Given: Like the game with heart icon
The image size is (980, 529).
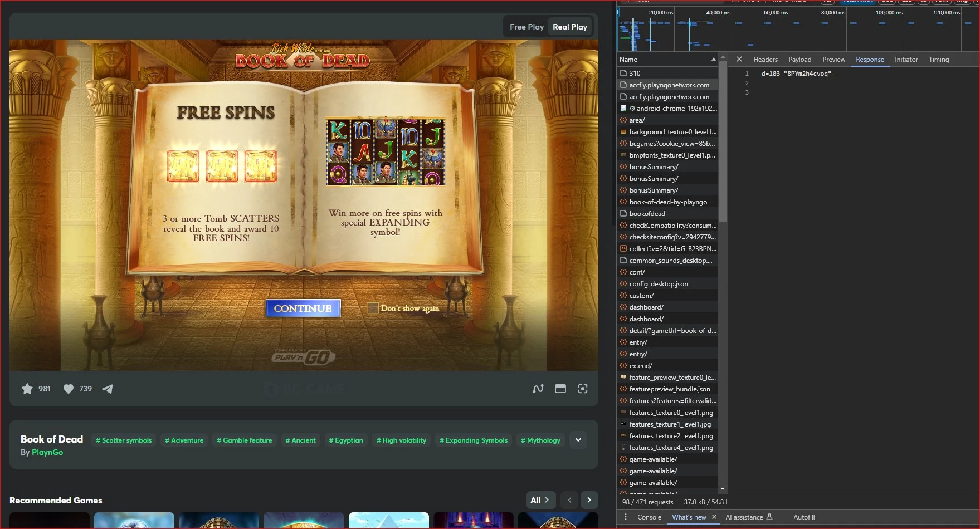Looking at the screenshot, I should pos(69,389).
